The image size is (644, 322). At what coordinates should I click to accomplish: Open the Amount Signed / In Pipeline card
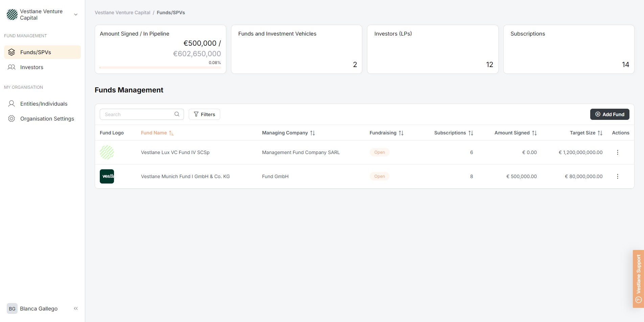click(x=160, y=49)
